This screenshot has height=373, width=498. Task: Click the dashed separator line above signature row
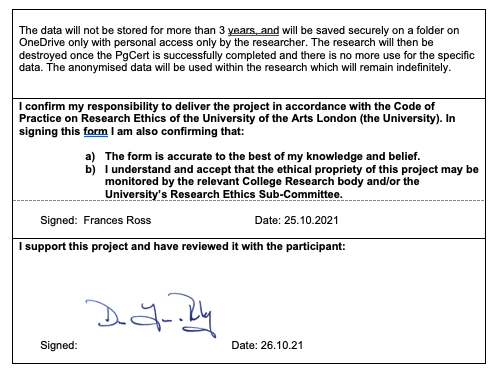tap(249, 201)
